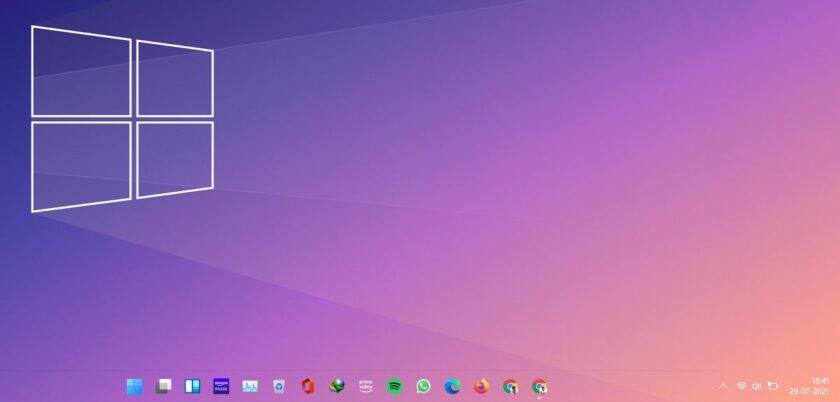The image size is (840, 402).
Task: Launch Microsoft Office from the taskbar
Action: pos(308,386)
